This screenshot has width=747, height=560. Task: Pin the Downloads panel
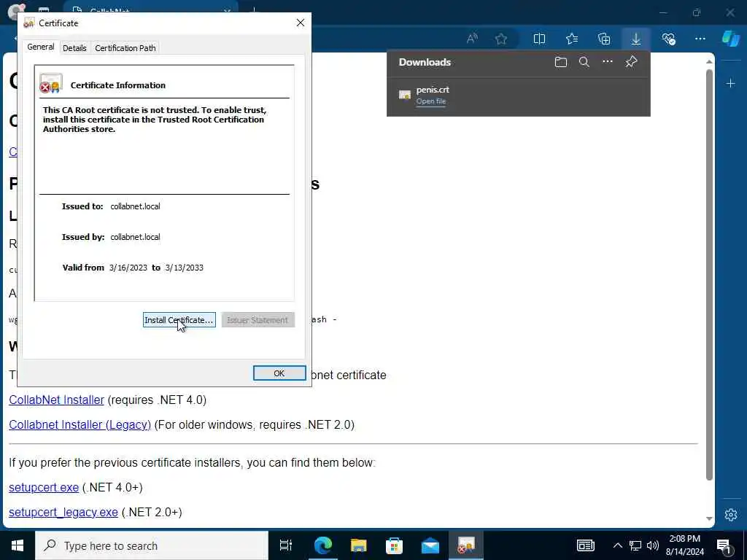(x=631, y=62)
